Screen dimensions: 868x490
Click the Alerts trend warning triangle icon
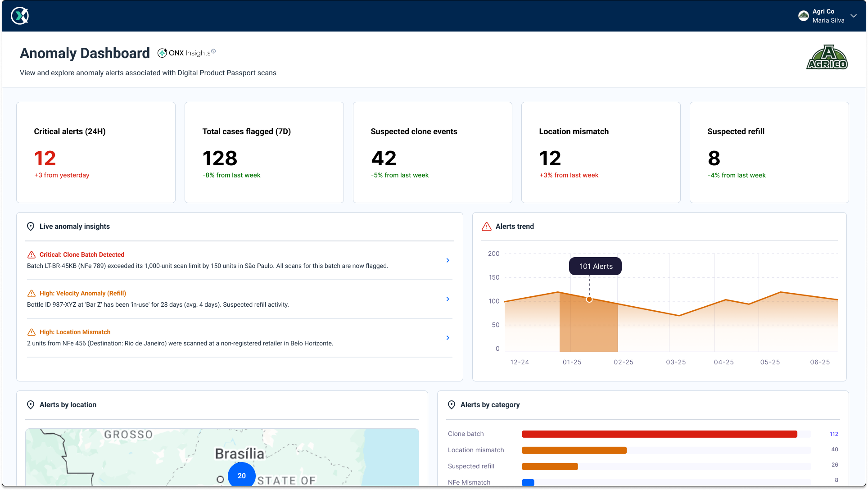[x=486, y=226]
